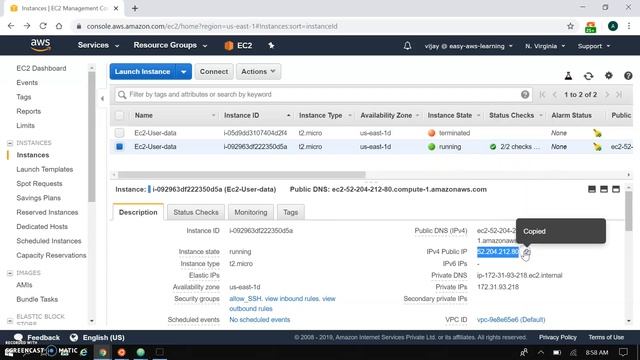Collapse the IMAGES sidebar section

pos(10,273)
